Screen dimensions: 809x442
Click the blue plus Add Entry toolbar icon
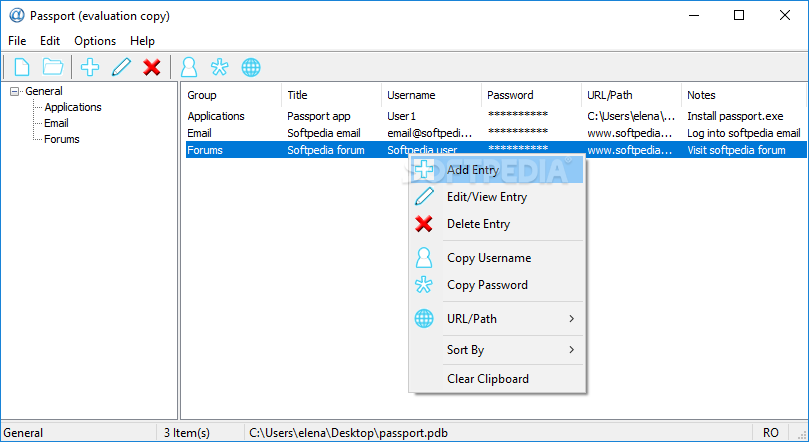[90, 67]
